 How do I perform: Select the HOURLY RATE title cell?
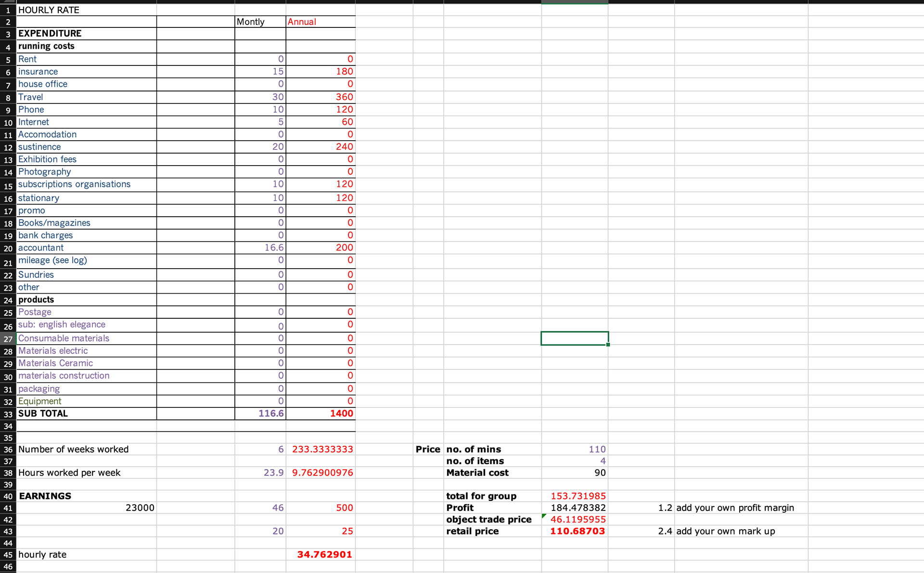[87, 10]
